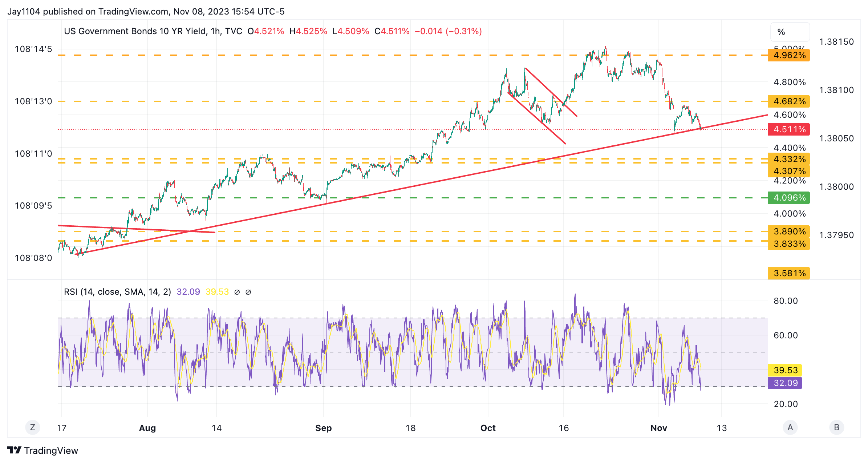The width and height of the screenshot is (868, 463).
Task: Click the Aug date on time axis
Action: point(147,428)
